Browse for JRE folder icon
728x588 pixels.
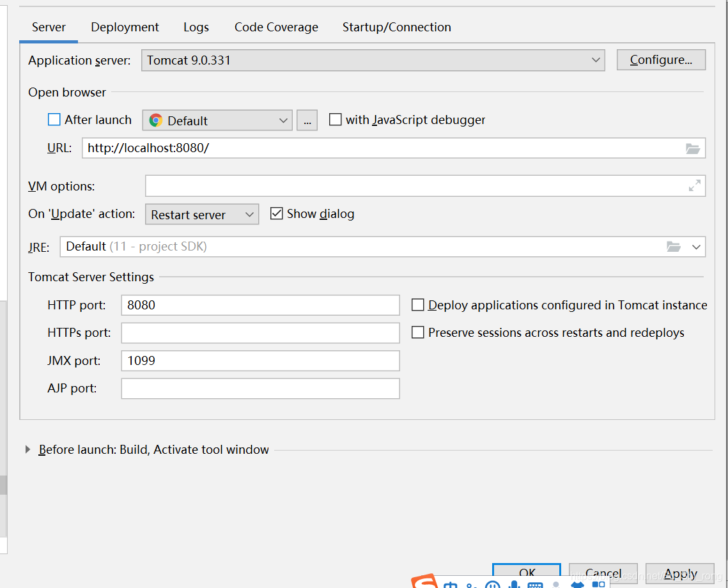tap(673, 247)
